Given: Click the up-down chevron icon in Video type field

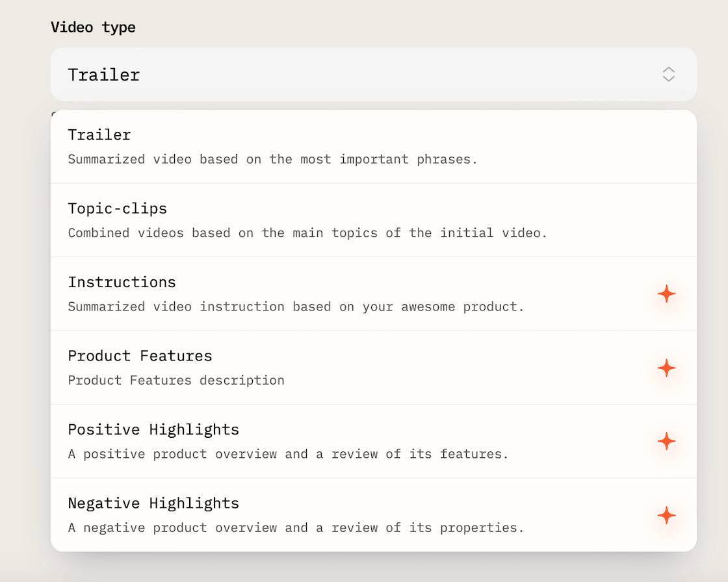Looking at the screenshot, I should pyautogui.click(x=668, y=74).
